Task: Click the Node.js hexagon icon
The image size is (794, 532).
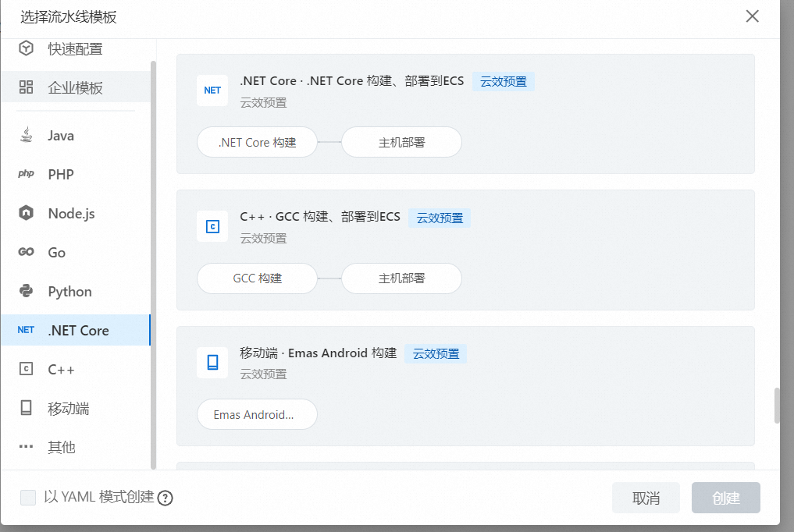Action: click(26, 212)
